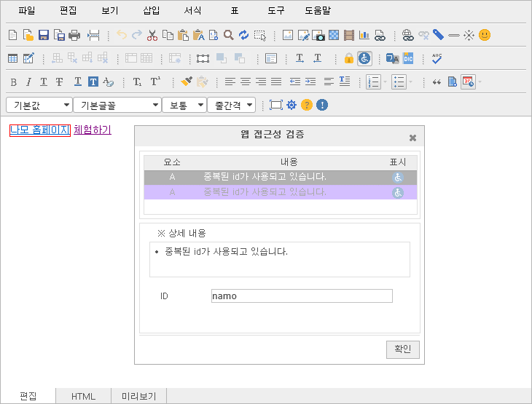Click the New document icon
The image size is (532, 404).
click(x=13, y=35)
